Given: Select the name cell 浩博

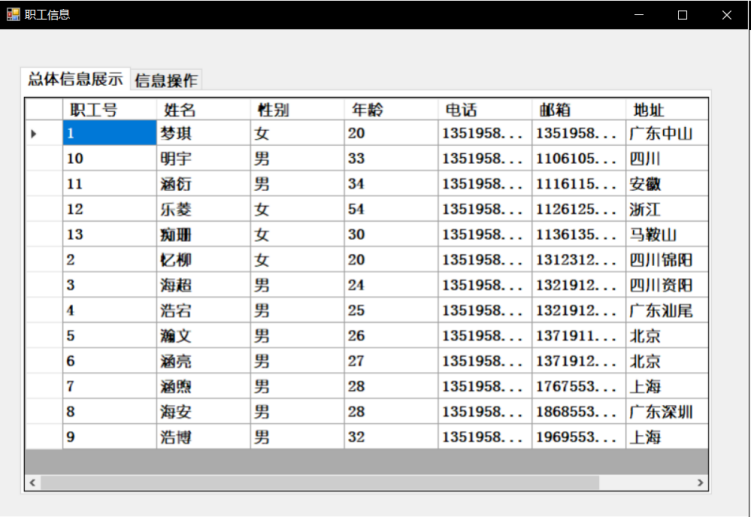Looking at the screenshot, I should [x=203, y=437].
